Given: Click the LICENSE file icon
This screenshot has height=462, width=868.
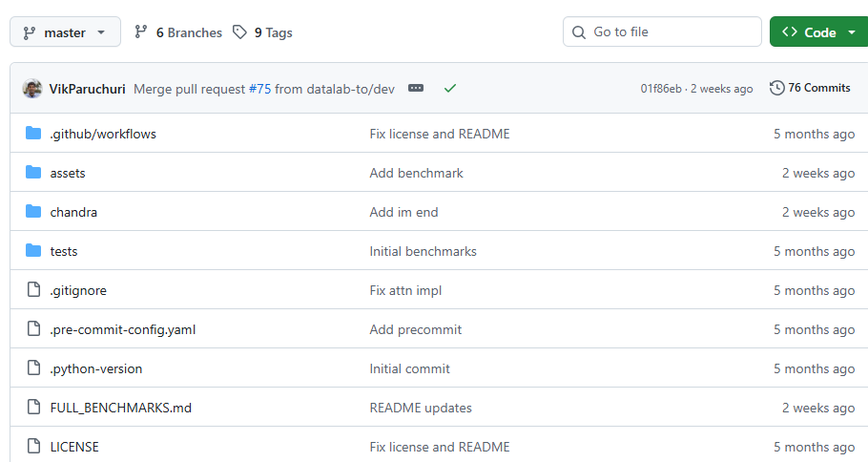Looking at the screenshot, I should (x=33, y=446).
